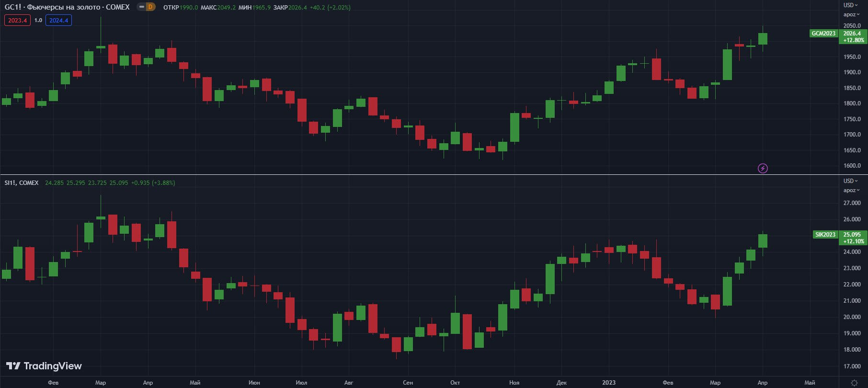Image resolution: width=868 pixels, height=388 pixels.
Task: Click the market status dash icon beside D
Action: coord(142,7)
